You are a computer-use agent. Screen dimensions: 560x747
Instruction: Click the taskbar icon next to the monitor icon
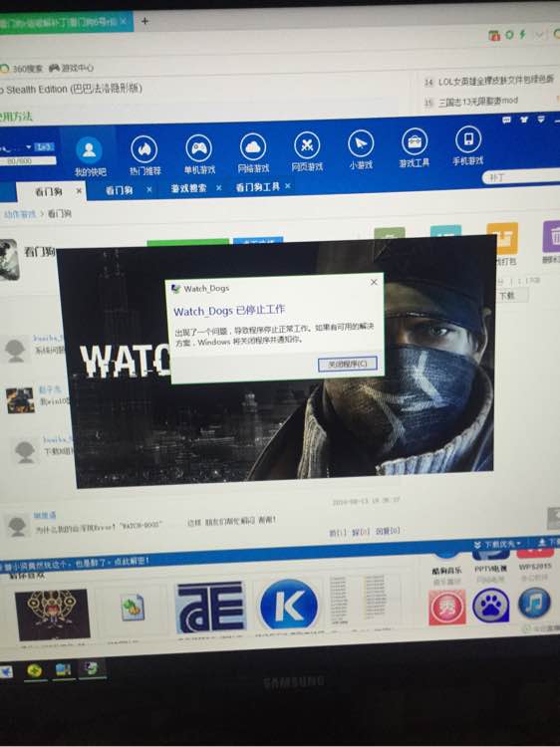point(90,669)
